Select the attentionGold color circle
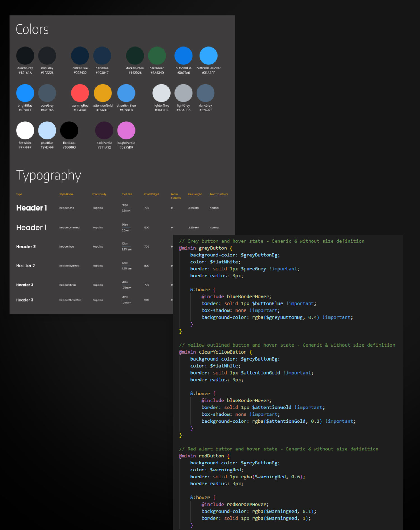Image resolution: width=420 pixels, height=530 pixels. pos(102,93)
